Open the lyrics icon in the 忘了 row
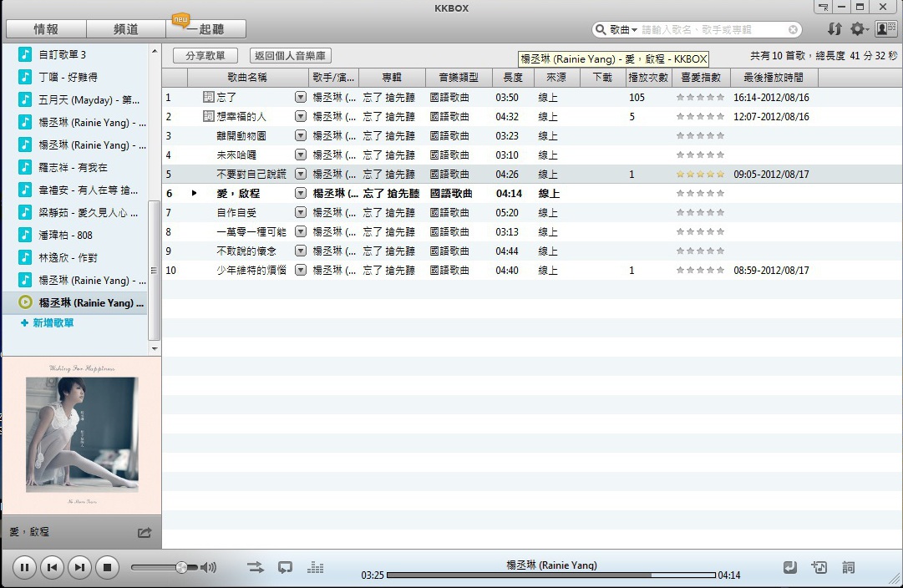Screen dimensions: 903x588 pyautogui.click(x=209, y=98)
